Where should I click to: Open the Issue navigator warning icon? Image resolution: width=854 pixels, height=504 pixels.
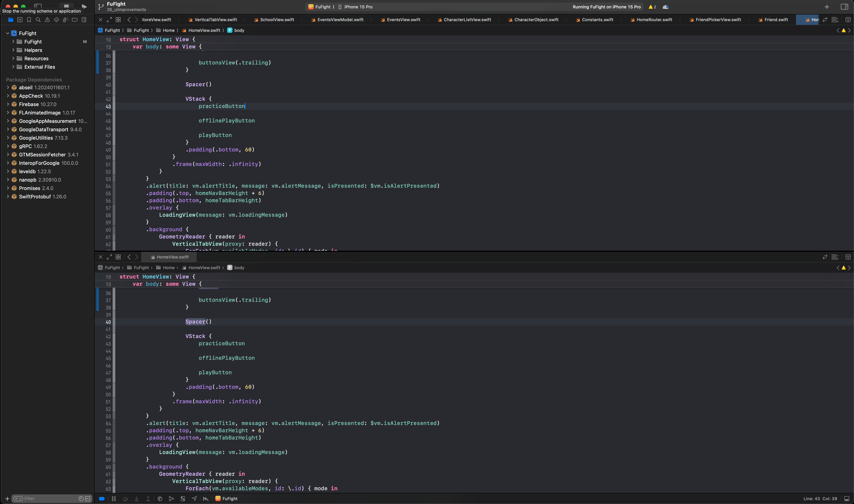pyautogui.click(x=47, y=20)
